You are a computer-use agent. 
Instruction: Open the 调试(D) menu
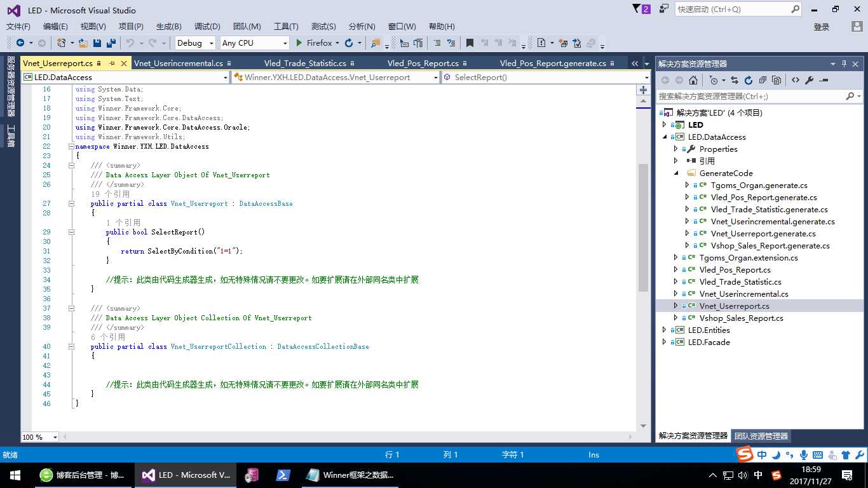(x=207, y=27)
